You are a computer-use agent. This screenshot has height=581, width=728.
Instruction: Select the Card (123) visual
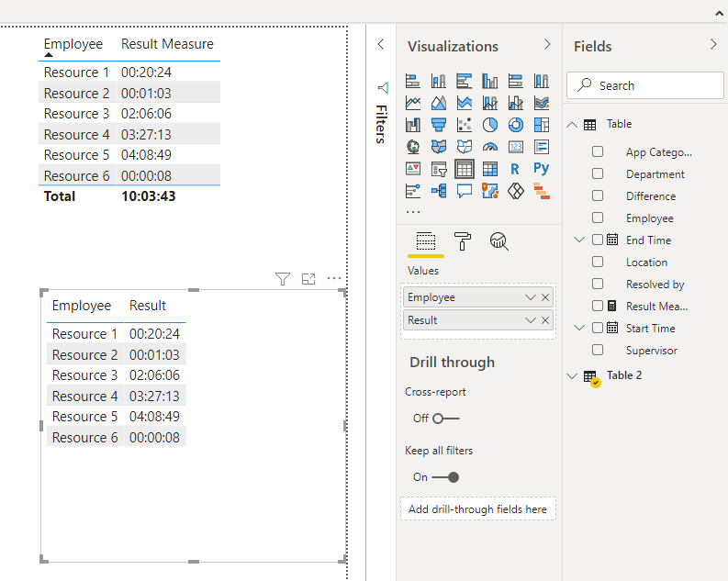(516, 147)
